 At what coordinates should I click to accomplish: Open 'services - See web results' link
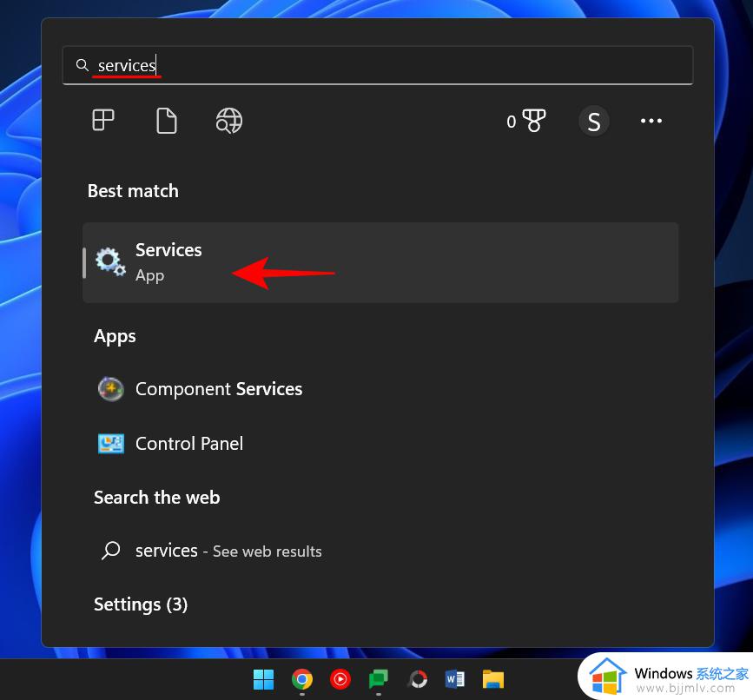click(x=380, y=551)
